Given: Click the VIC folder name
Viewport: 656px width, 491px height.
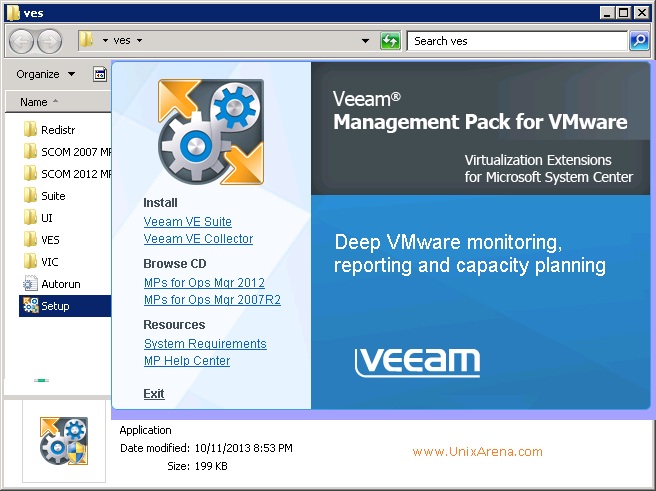Looking at the screenshot, I should click(49, 262).
